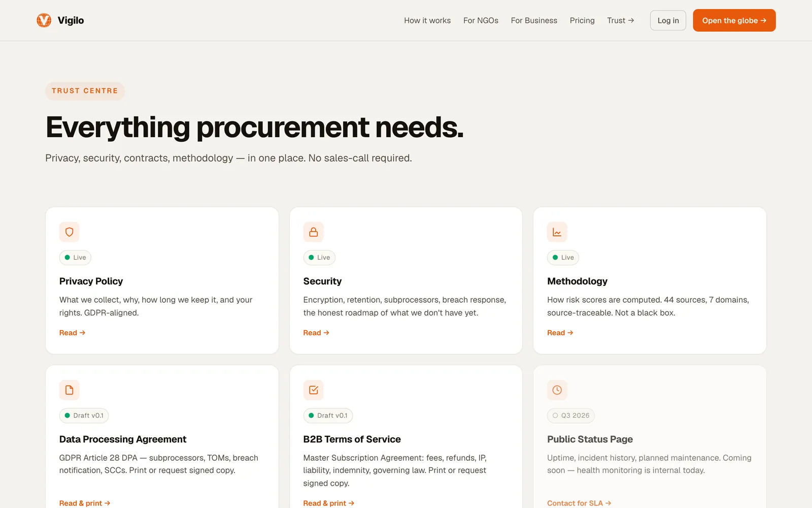The width and height of the screenshot is (812, 508).
Task: Click the Privacy Policy card title
Action: point(91,281)
